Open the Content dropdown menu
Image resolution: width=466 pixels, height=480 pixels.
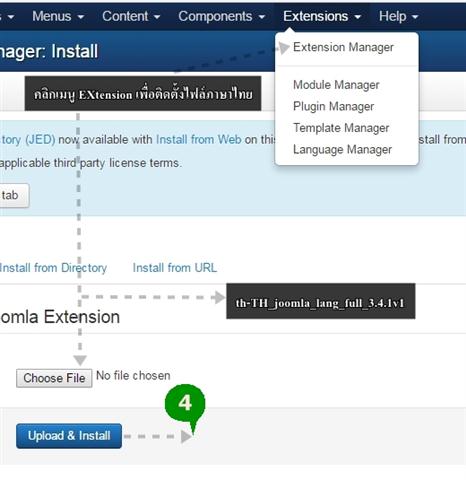click(x=131, y=16)
